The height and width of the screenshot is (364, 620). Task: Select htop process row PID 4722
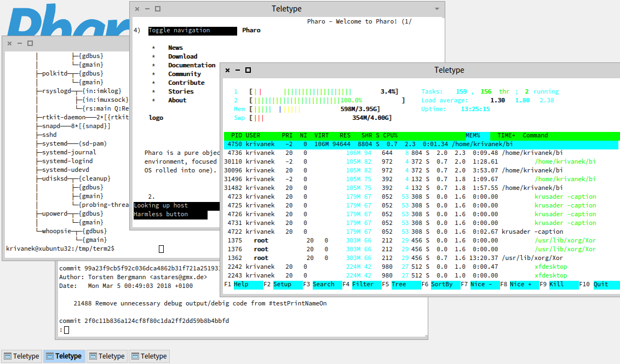[x=421, y=232]
